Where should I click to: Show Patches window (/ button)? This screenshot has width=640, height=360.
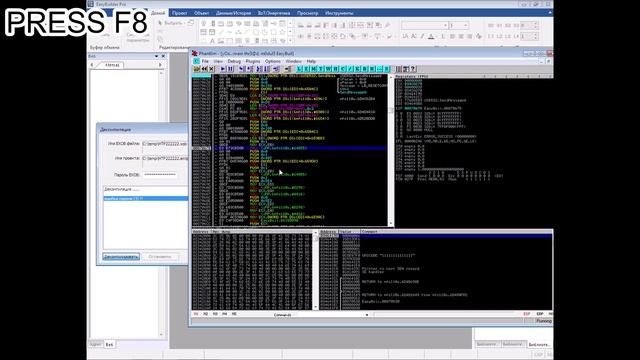tap(351, 69)
